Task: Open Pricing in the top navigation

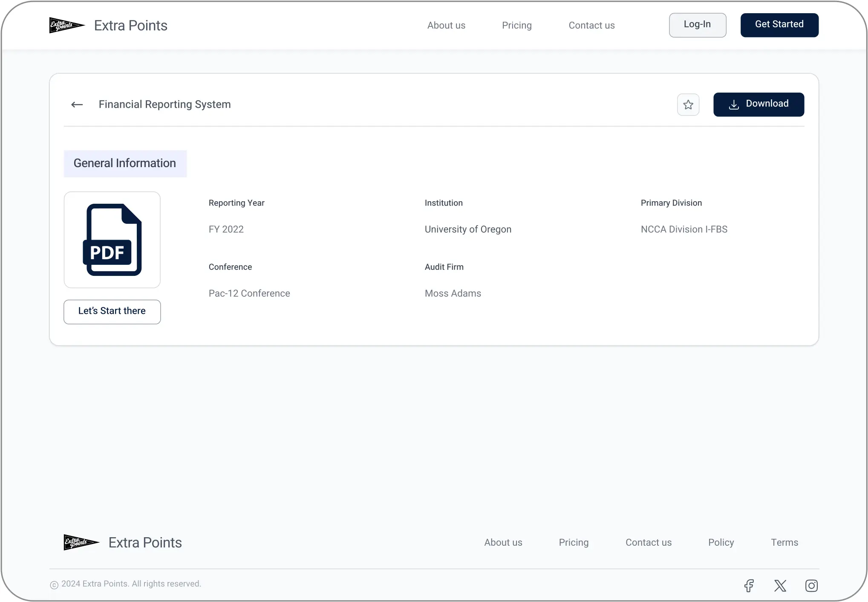Action: pos(516,26)
